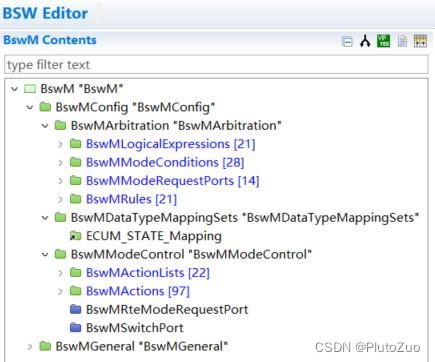Expand BswMModeRequestPorts [14]

pos(60,181)
